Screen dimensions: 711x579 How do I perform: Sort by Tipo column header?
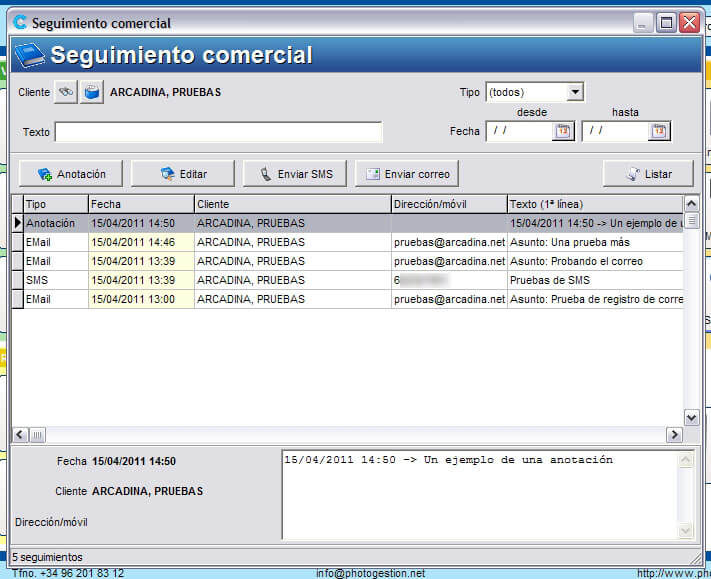click(56, 204)
